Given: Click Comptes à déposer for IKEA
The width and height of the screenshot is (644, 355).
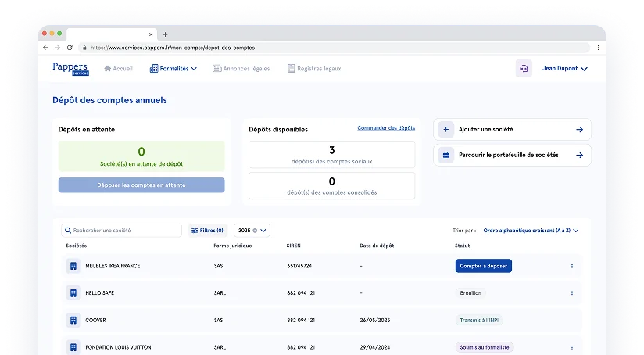Looking at the screenshot, I should (x=484, y=266).
